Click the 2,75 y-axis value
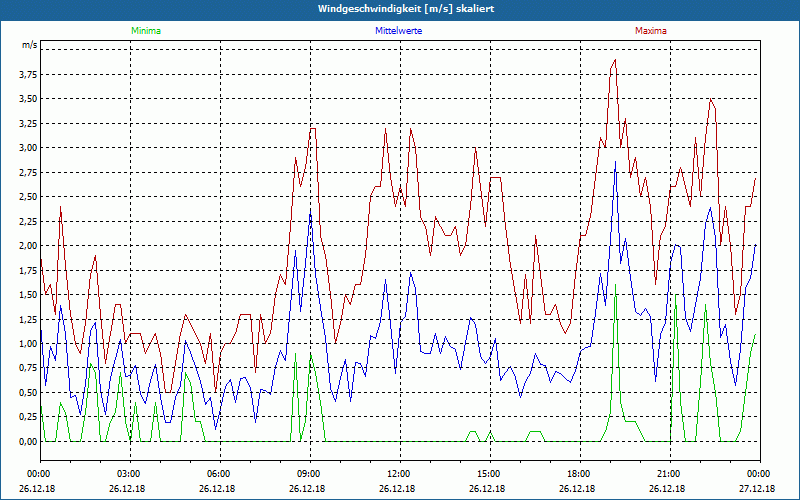Viewport: 800px width, 500px height. coord(28,172)
